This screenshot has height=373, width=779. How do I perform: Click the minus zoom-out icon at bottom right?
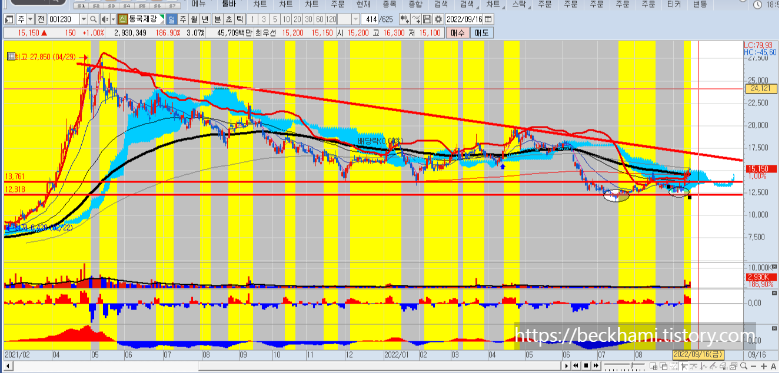753,366
